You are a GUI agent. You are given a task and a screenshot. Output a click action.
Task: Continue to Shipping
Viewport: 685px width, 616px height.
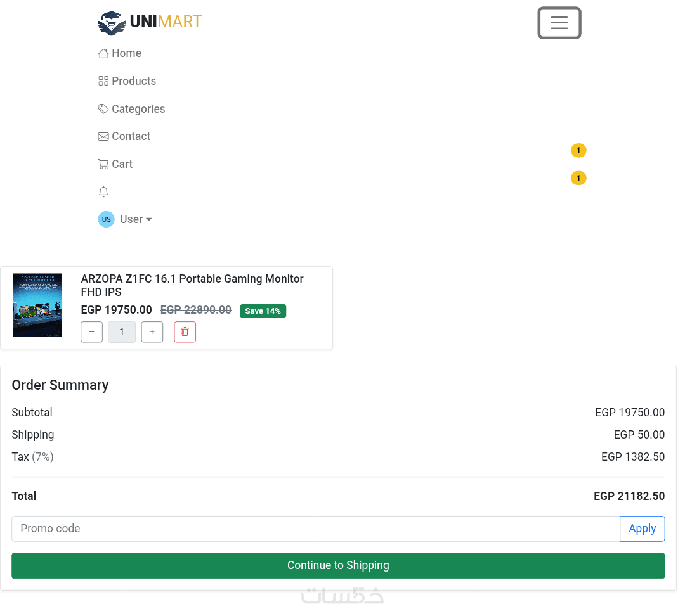coord(338,565)
